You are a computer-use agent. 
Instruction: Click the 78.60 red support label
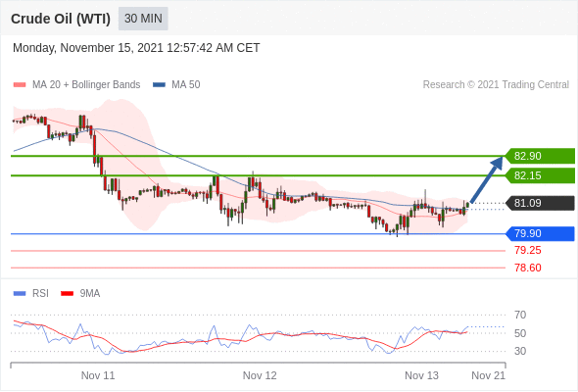pyautogui.click(x=528, y=268)
